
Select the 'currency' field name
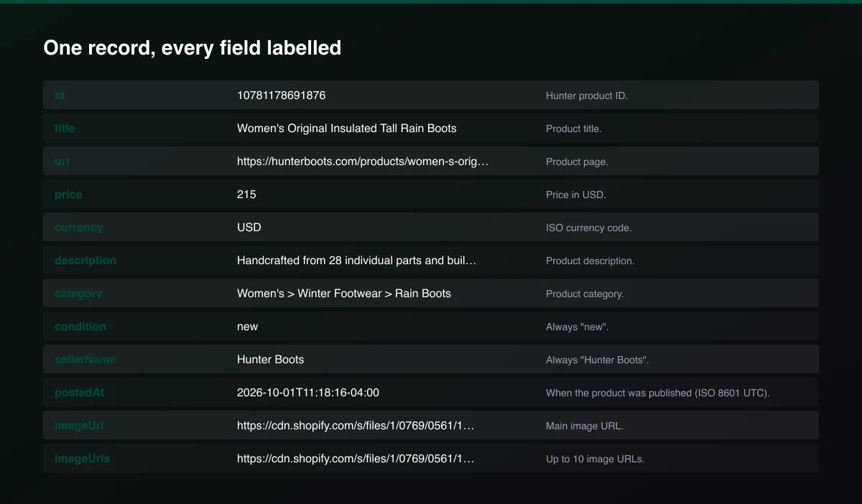click(x=79, y=227)
